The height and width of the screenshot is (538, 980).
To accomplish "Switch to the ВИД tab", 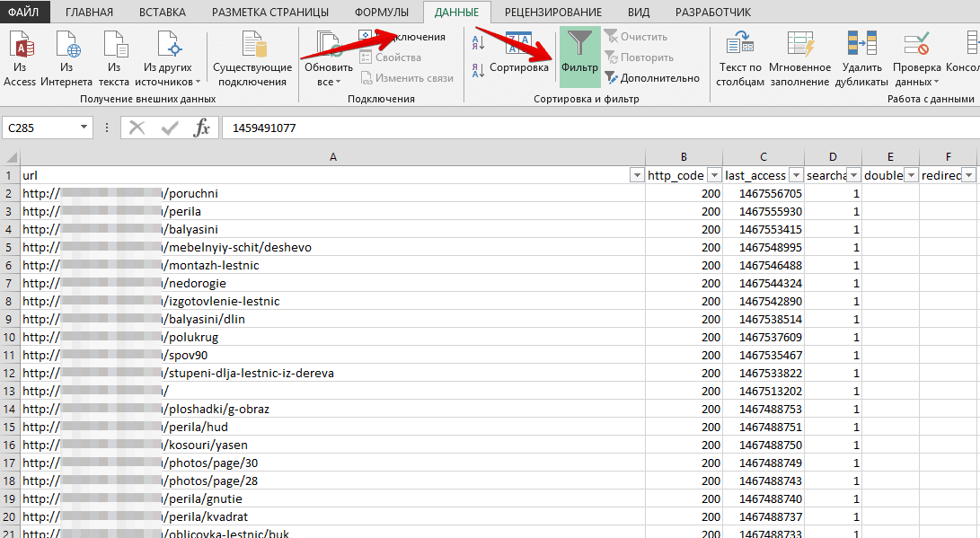I will pos(639,12).
